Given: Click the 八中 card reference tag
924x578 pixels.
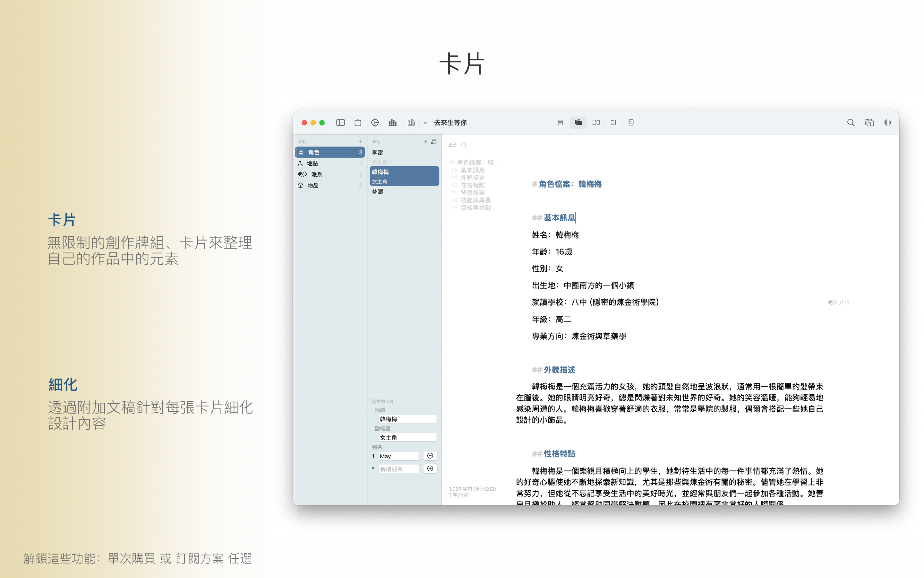Looking at the screenshot, I should 838,302.
